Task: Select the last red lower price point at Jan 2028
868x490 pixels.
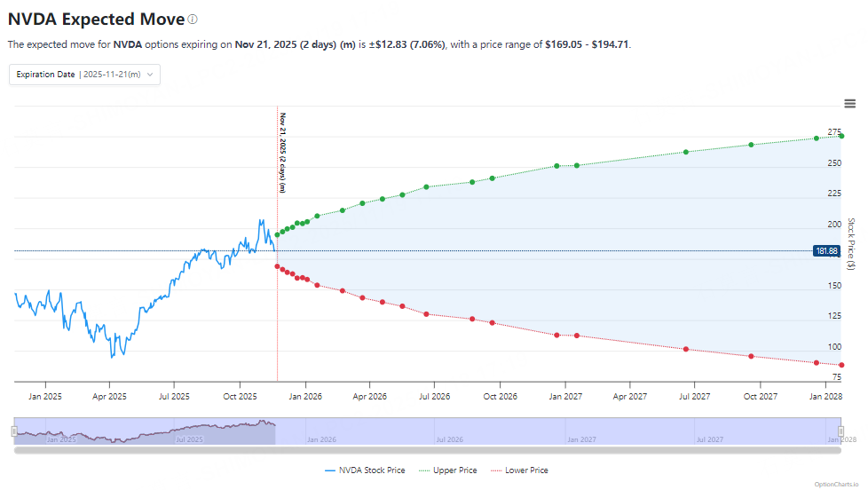Action: click(x=841, y=365)
